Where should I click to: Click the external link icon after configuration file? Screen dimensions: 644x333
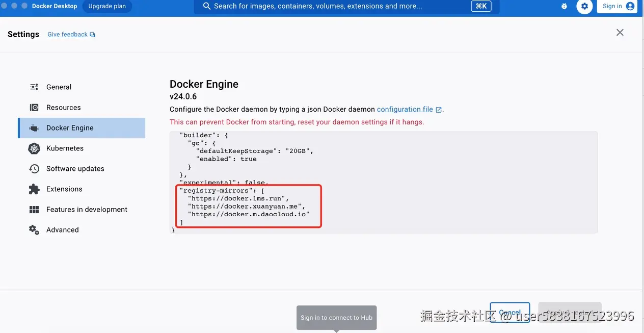click(x=439, y=110)
